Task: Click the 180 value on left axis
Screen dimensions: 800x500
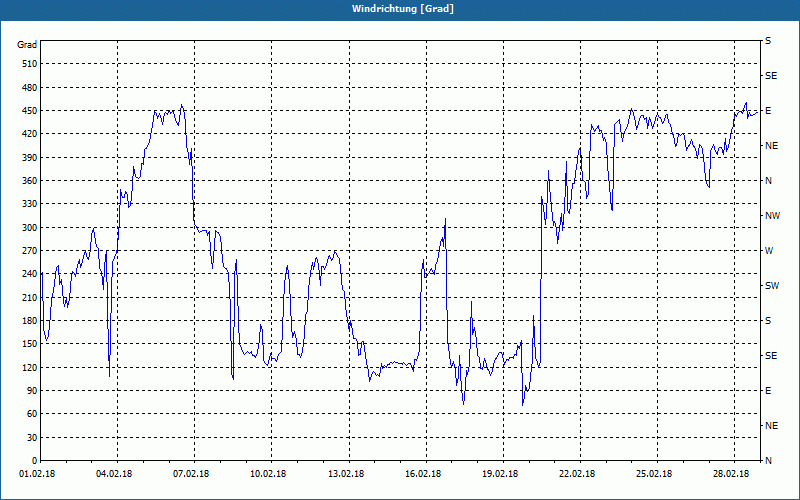Action: point(30,321)
